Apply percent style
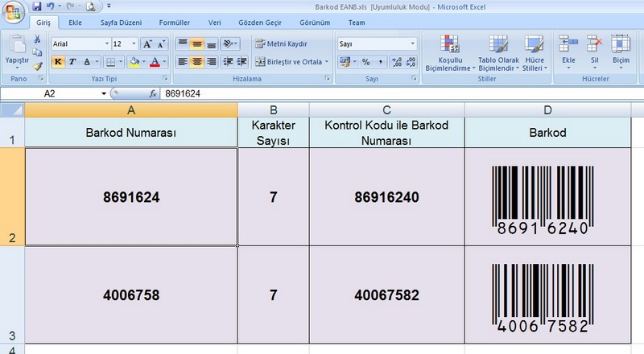 365,62
